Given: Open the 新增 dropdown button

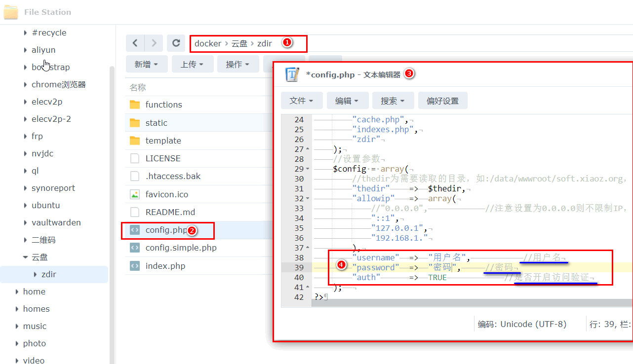Looking at the screenshot, I should [x=147, y=64].
